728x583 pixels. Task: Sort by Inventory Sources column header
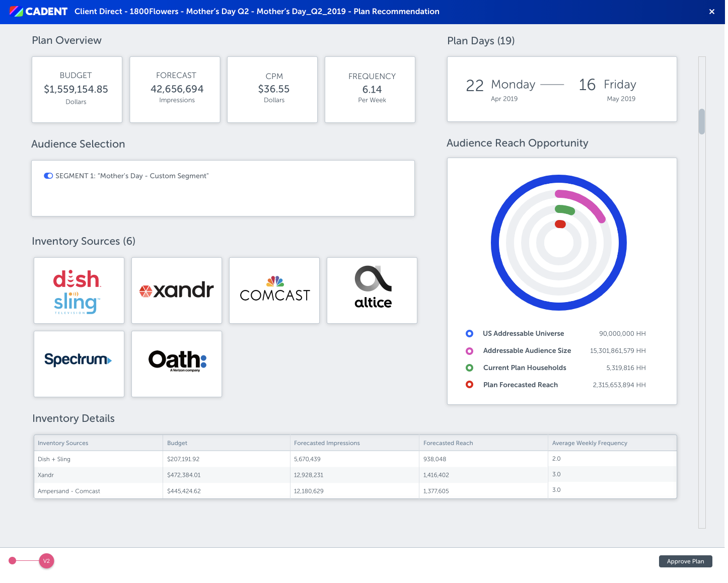(x=98, y=443)
